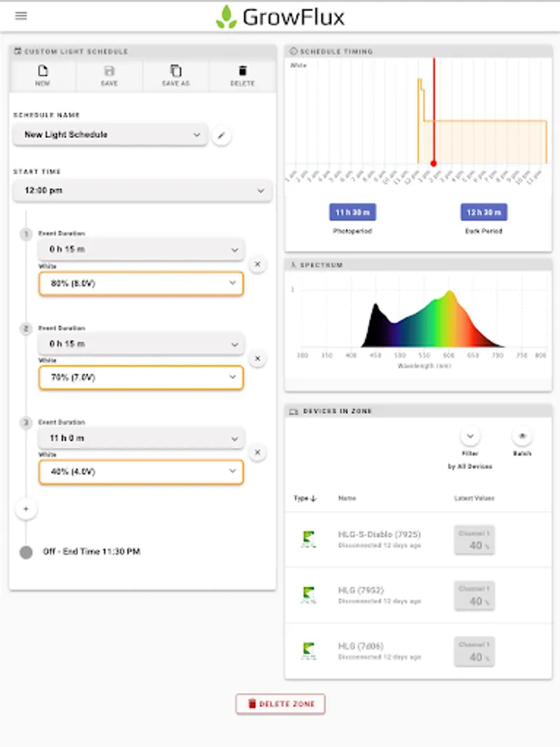Click the spectrum chart graph
This screenshot has width=560, height=747.
(x=424, y=320)
